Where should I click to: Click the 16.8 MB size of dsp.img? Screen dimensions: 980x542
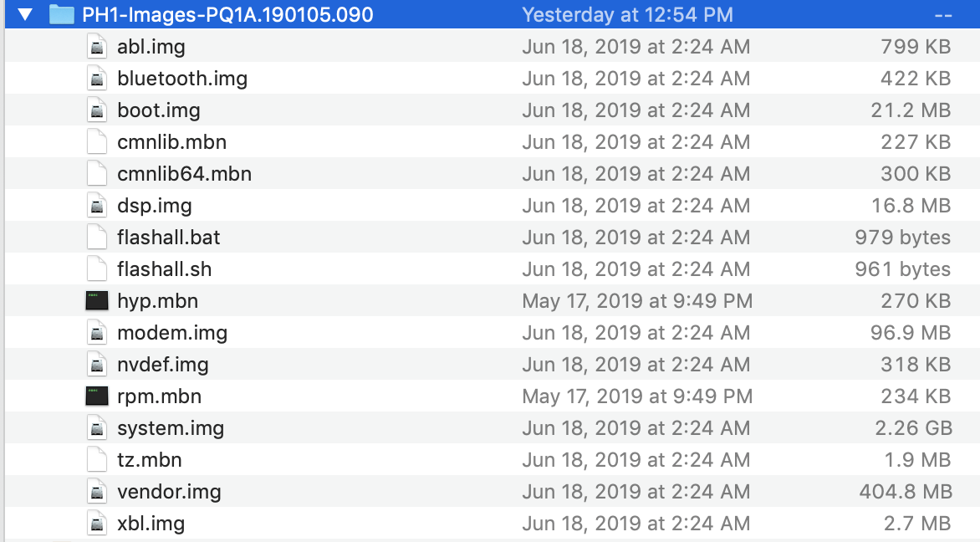pyautogui.click(x=911, y=206)
